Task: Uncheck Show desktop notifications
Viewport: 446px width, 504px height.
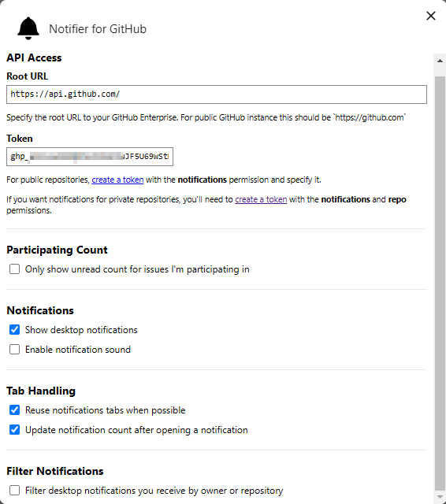Action: tap(14, 330)
